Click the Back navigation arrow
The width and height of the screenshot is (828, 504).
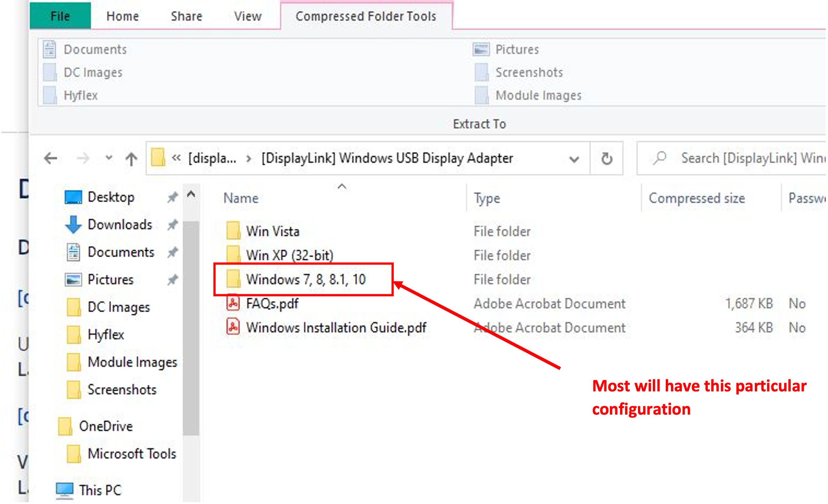51,158
